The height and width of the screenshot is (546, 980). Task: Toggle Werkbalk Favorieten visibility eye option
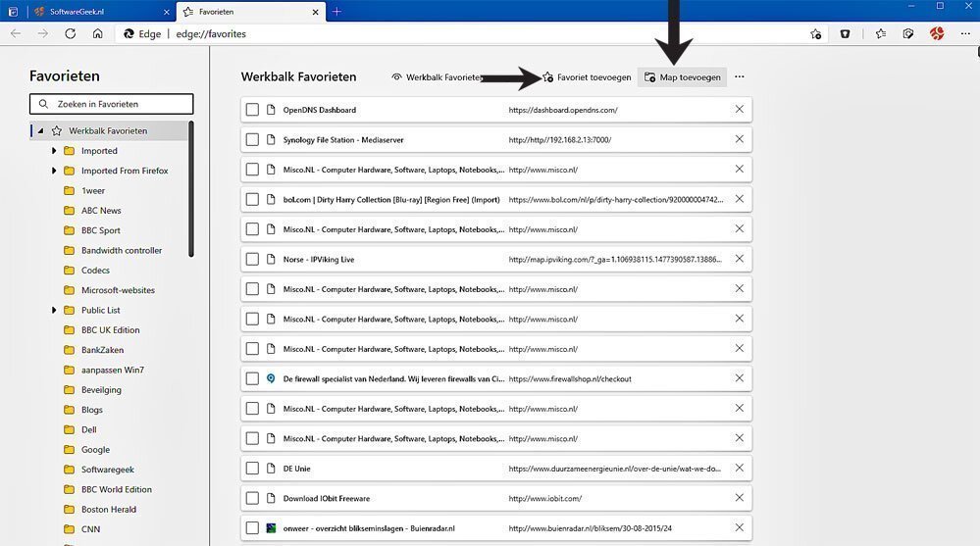437,77
